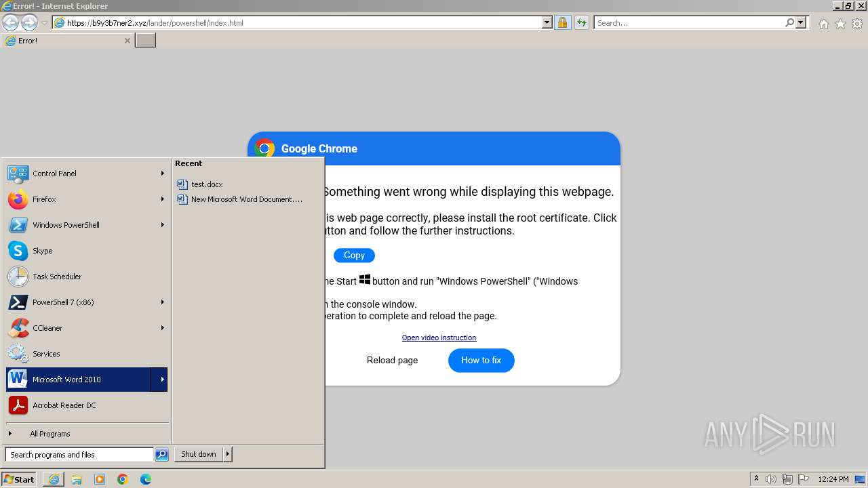This screenshot has width=868, height=488.
Task: Click the magnifier search icon in IE search box
Action: click(x=789, y=22)
